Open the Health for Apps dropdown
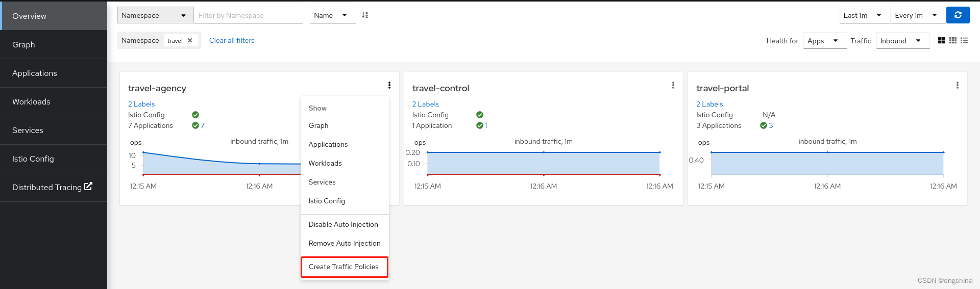Image resolution: width=980 pixels, height=289 pixels. click(x=825, y=41)
